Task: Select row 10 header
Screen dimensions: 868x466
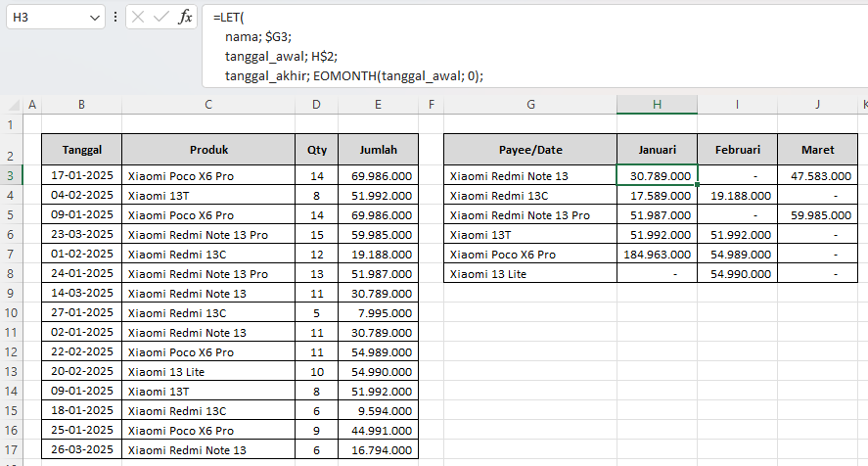Action: pos(11,312)
